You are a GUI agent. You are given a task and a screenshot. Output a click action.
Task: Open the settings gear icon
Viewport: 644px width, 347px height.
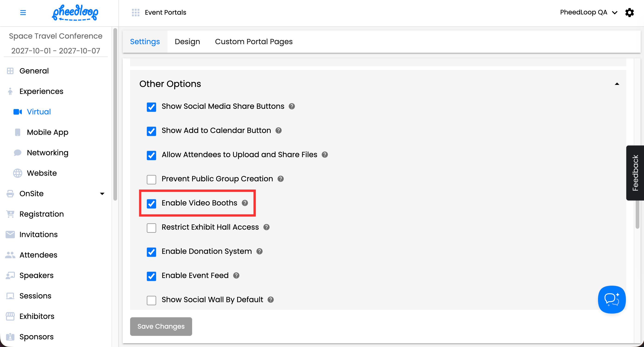(629, 13)
